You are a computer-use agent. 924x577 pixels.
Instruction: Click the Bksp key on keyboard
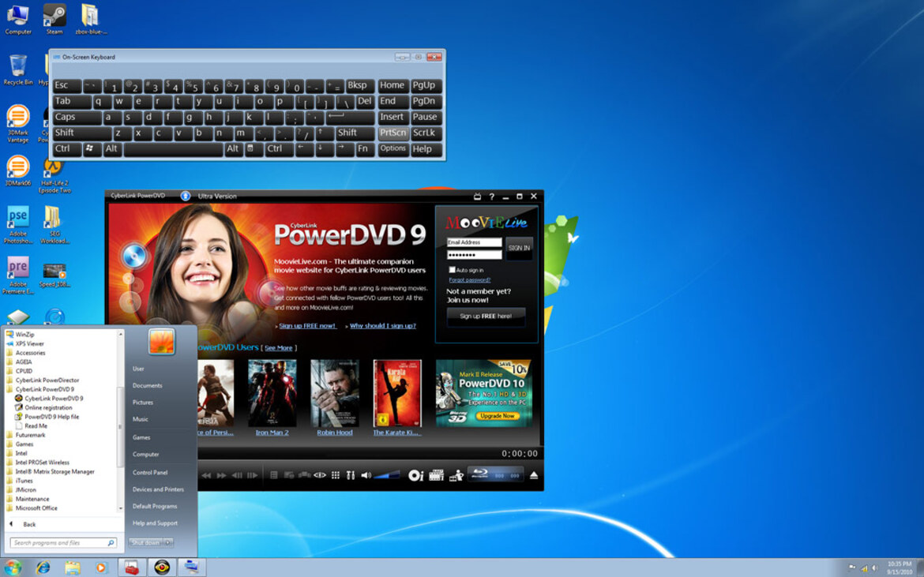pos(359,85)
